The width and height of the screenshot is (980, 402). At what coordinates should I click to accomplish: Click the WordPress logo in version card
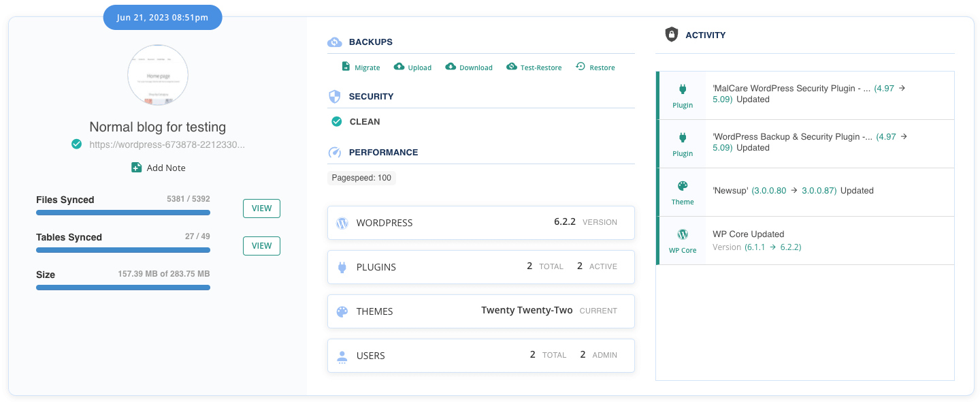tap(342, 223)
